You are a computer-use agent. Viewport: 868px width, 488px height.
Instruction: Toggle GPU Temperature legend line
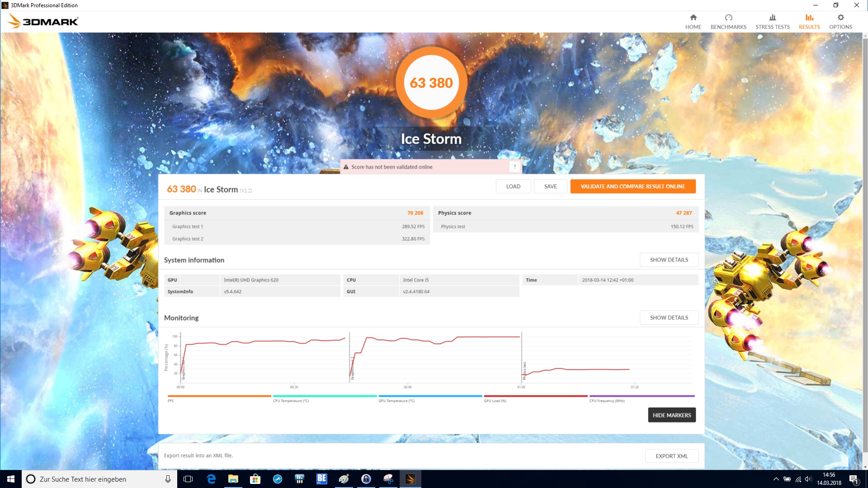tap(430, 398)
